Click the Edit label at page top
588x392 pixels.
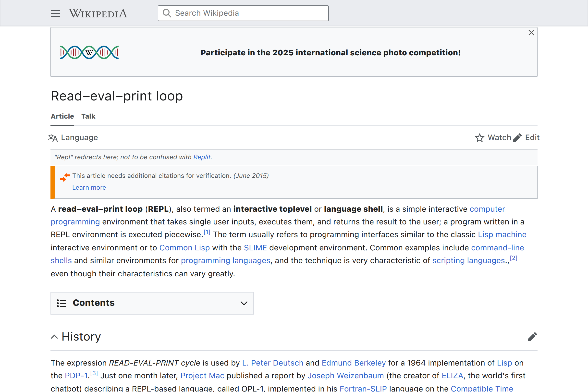tap(532, 137)
